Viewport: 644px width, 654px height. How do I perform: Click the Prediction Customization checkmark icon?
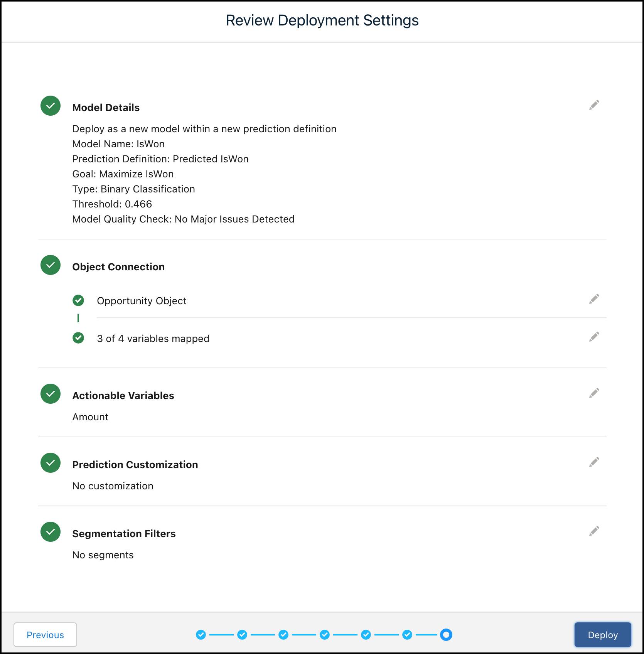[x=50, y=463]
